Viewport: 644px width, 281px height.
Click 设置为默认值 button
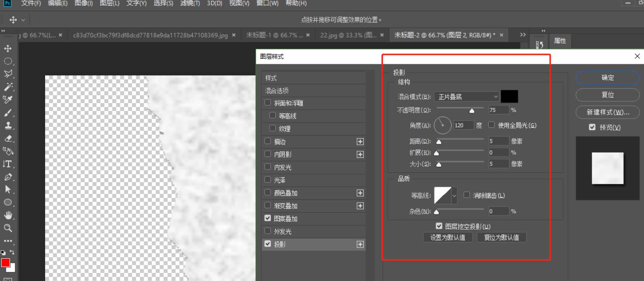tap(448, 238)
